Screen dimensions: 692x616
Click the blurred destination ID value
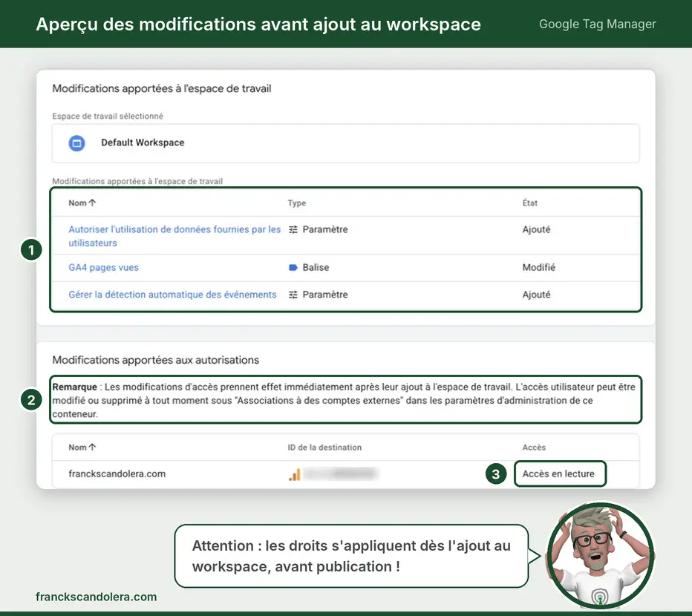tap(341, 474)
